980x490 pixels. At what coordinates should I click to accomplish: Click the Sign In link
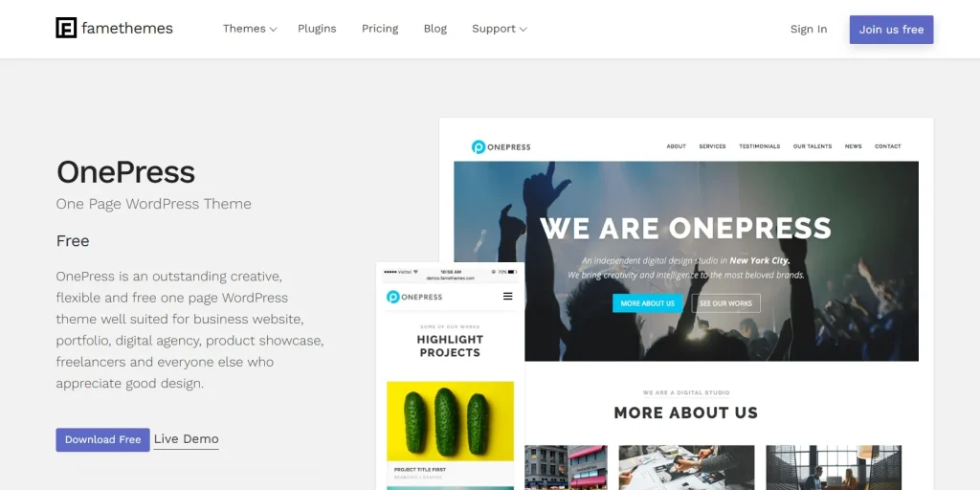808,30
